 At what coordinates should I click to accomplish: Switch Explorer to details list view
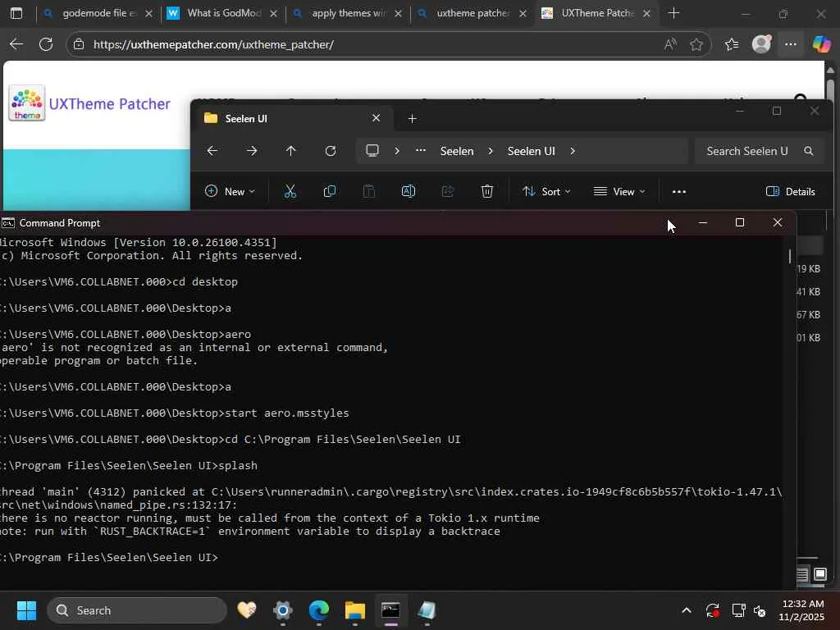point(802,574)
